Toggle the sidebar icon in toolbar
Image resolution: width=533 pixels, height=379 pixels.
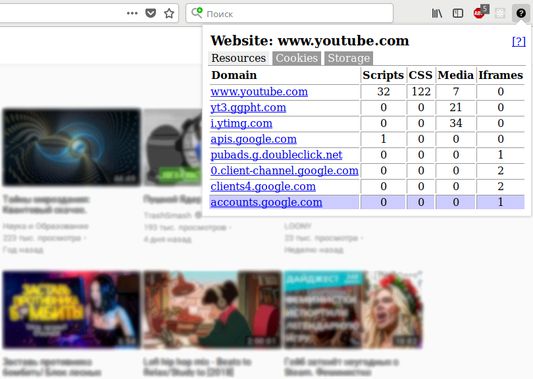pyautogui.click(x=458, y=13)
